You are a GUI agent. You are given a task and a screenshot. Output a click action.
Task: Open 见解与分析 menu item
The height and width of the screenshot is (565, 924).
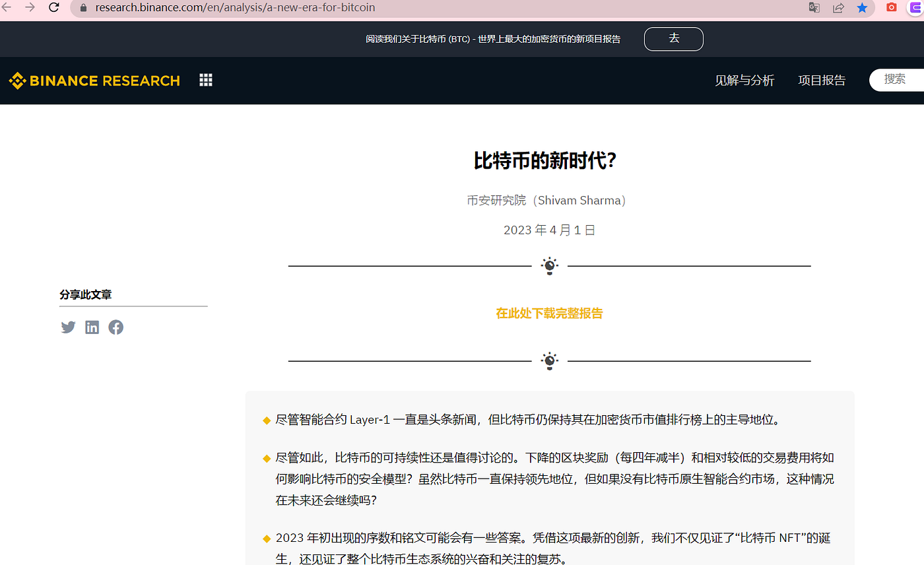point(744,81)
